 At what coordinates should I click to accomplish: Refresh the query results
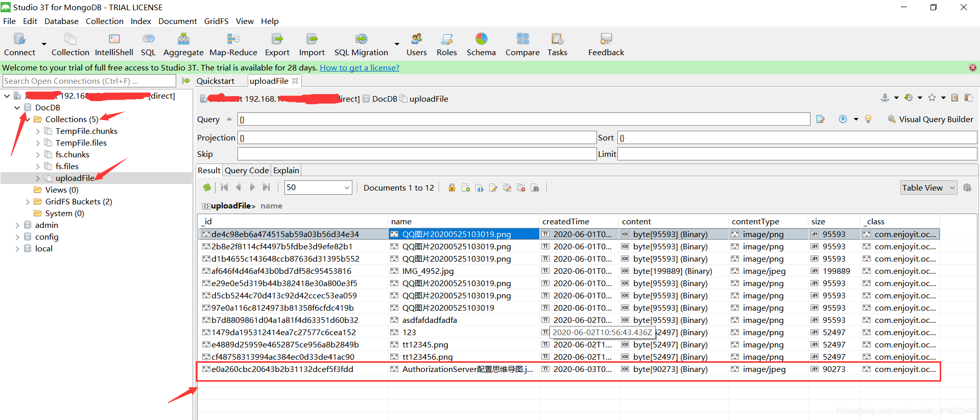[207, 188]
